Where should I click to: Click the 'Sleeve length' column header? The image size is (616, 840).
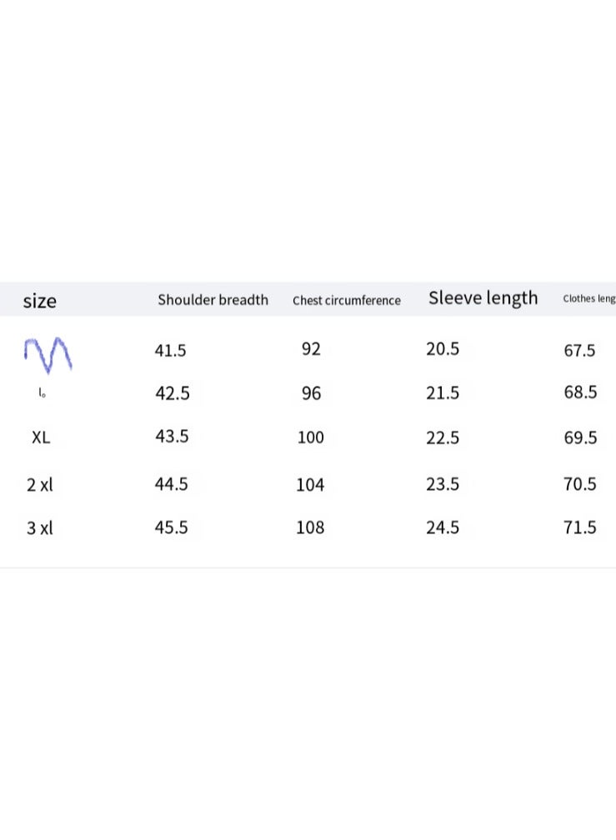(483, 298)
